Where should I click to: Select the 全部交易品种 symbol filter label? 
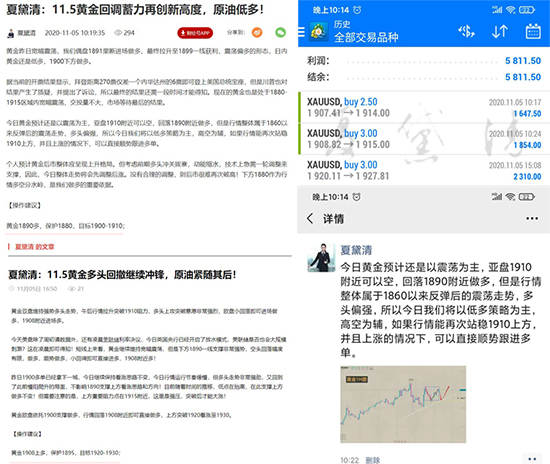(366, 37)
